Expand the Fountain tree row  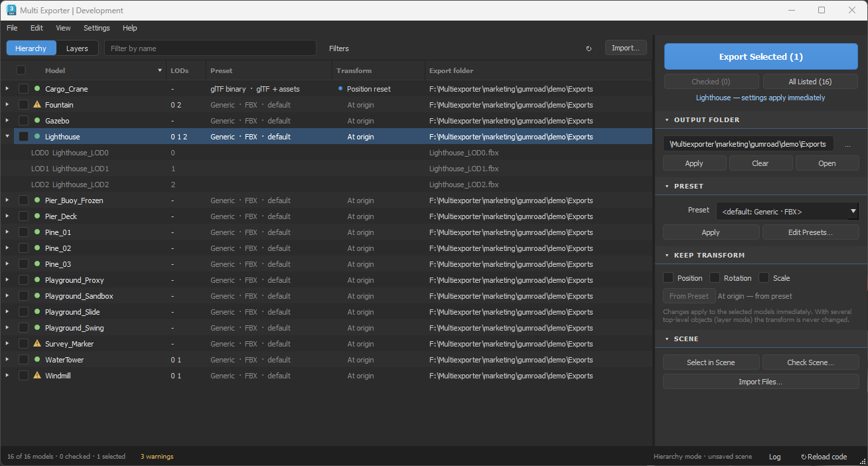click(7, 105)
